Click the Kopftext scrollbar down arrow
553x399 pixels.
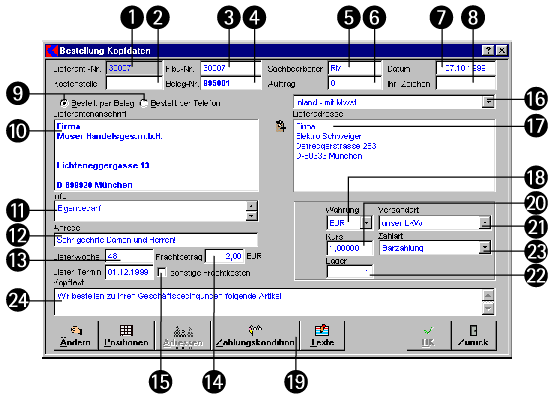488,309
